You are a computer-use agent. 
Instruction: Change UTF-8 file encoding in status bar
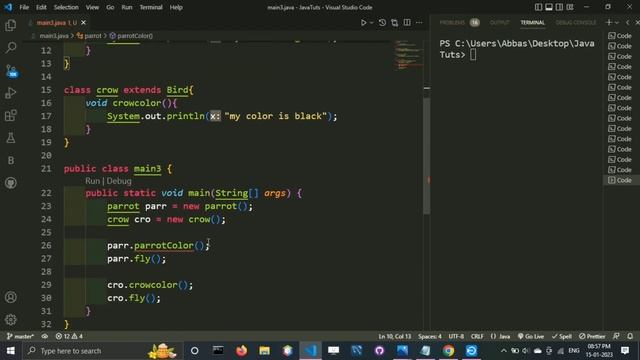456,336
